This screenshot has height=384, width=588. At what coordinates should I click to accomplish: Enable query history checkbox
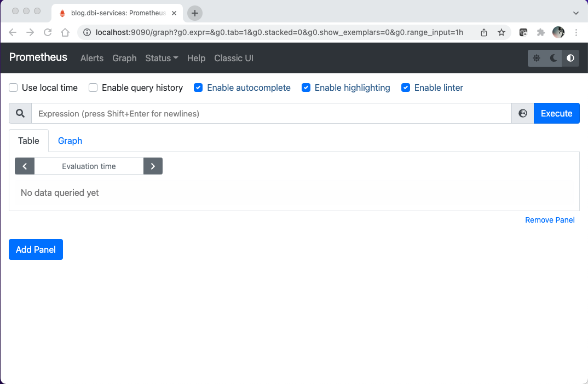(x=93, y=88)
